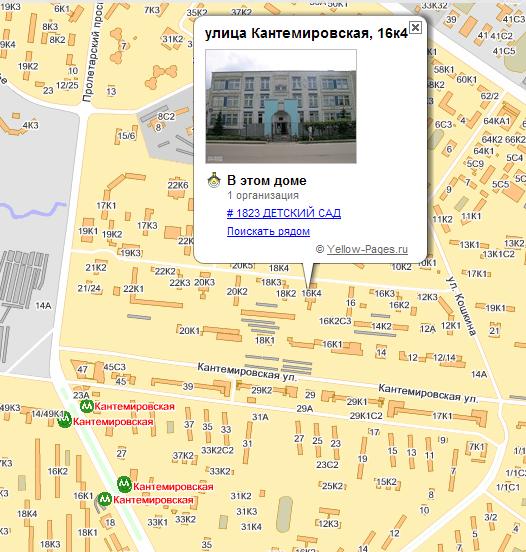Close the Кантемировская 16к4 info balloon
Image resolution: width=526 pixels, height=552 pixels.
coord(415,27)
